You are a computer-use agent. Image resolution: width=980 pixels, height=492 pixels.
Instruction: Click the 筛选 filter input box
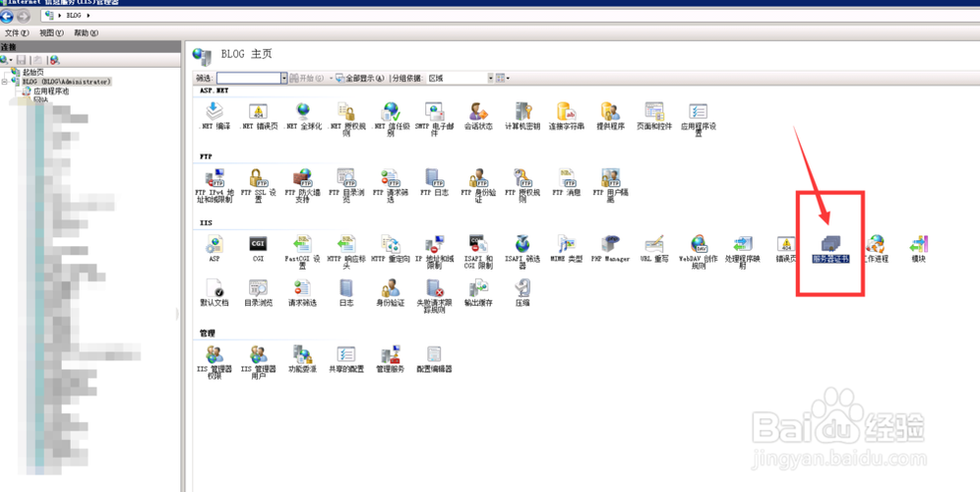(x=249, y=78)
